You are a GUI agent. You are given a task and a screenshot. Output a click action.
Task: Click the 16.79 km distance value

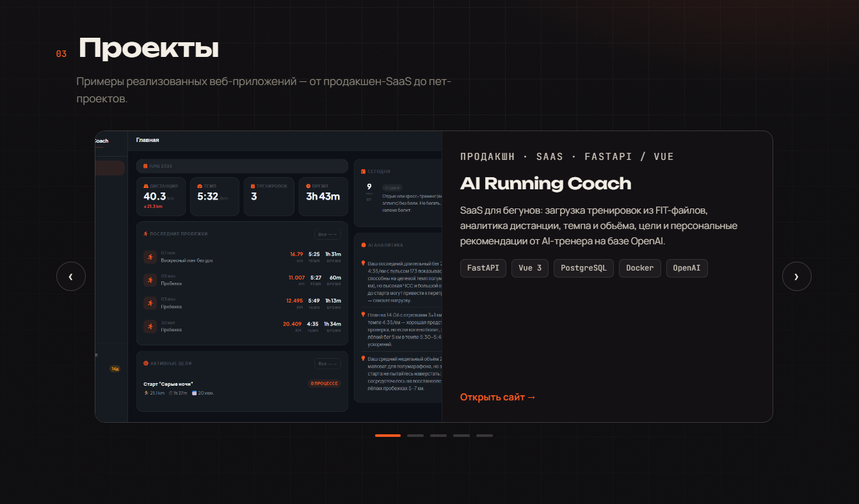pos(296,254)
